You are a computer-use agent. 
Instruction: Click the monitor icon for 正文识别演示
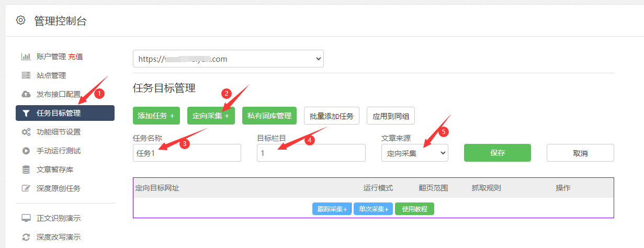pos(26,218)
